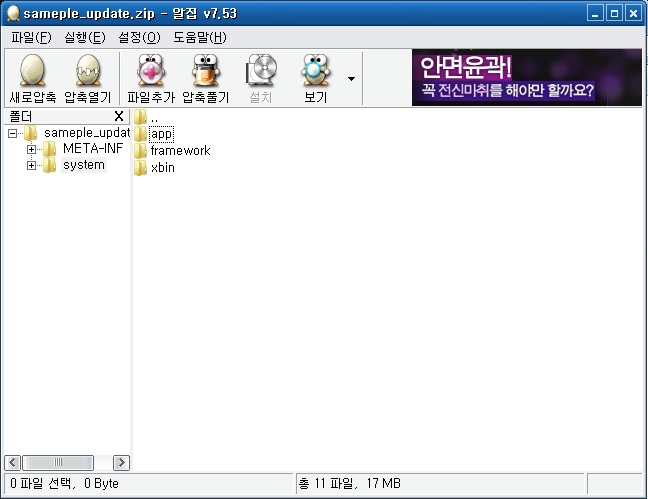Click the 압축열기 (open archive) icon

pyautogui.click(x=88, y=73)
